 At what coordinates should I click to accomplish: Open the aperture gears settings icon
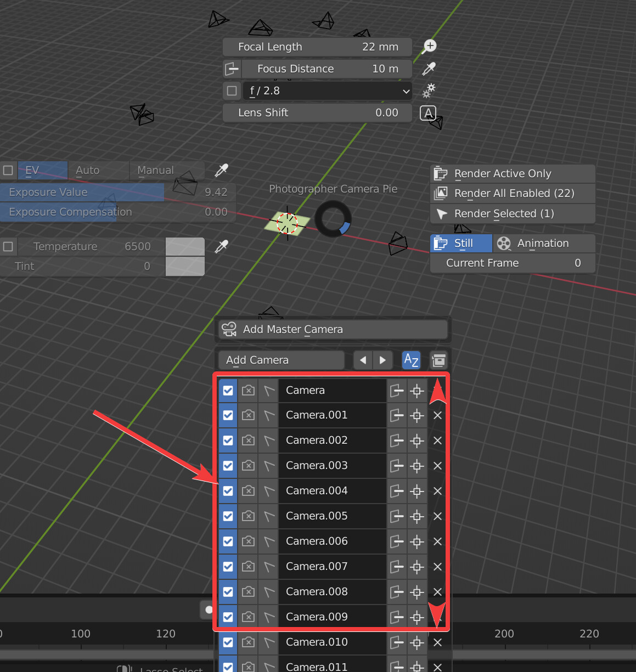coord(429,91)
